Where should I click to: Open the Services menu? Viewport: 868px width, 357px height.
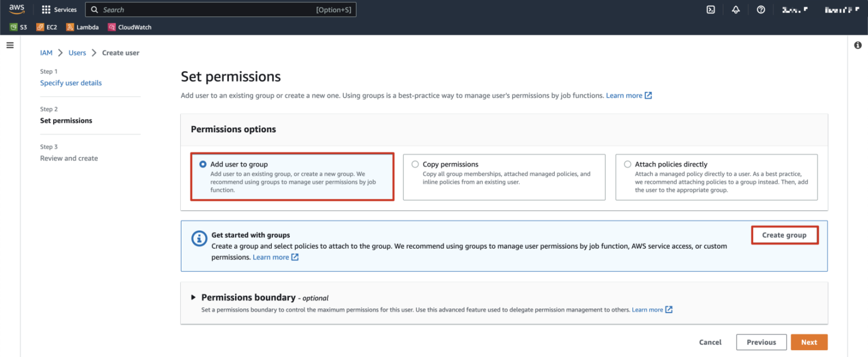click(59, 9)
